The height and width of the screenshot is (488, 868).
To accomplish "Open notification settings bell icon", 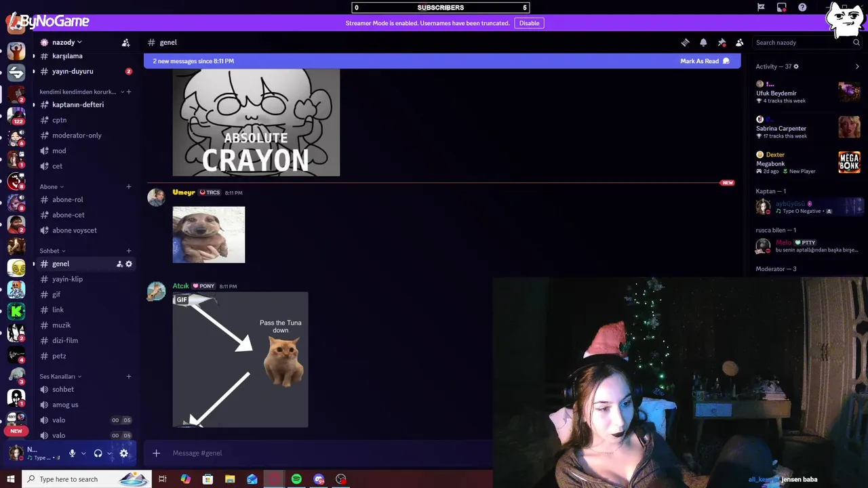I will click(x=703, y=42).
